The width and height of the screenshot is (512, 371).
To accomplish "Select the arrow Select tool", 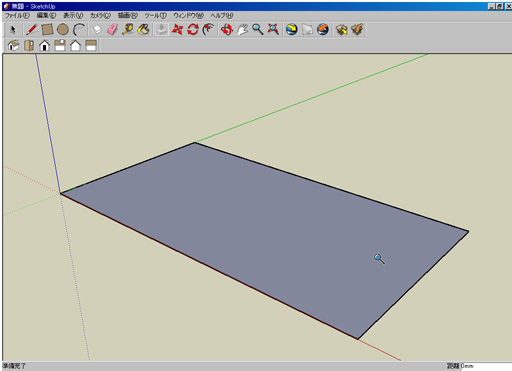I will click(13, 30).
